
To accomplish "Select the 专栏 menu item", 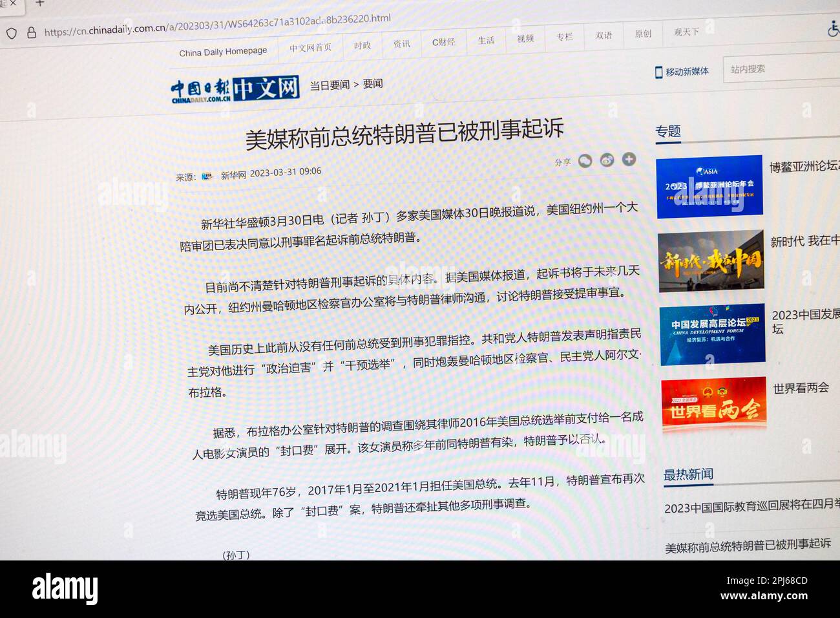I will pyautogui.click(x=565, y=37).
